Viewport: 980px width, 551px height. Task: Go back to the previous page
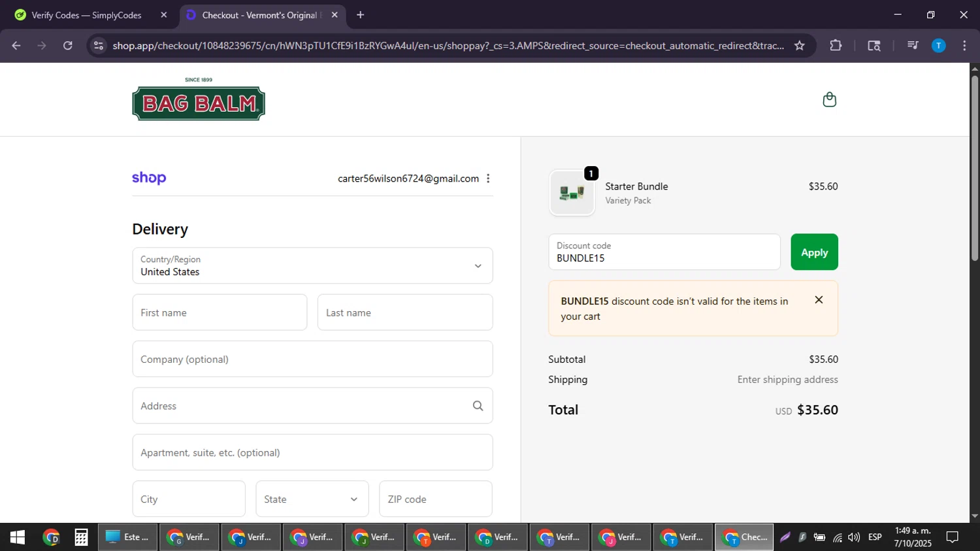16,46
